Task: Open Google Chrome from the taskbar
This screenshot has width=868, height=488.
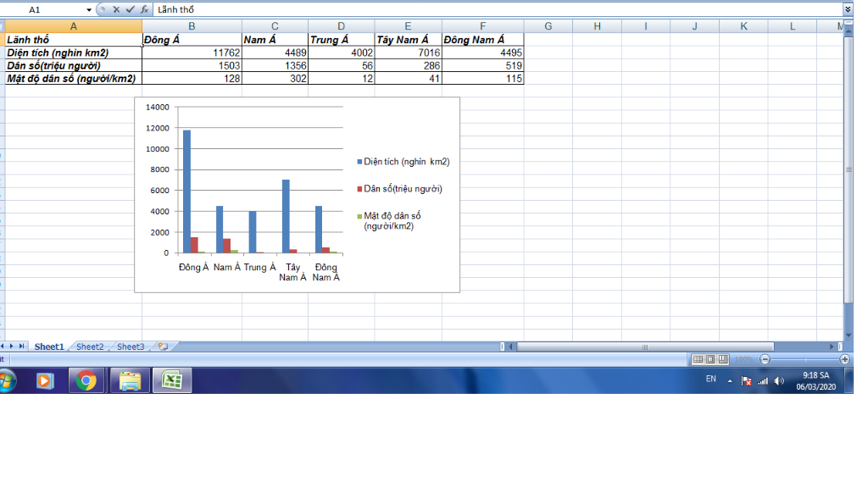Action: [86, 381]
